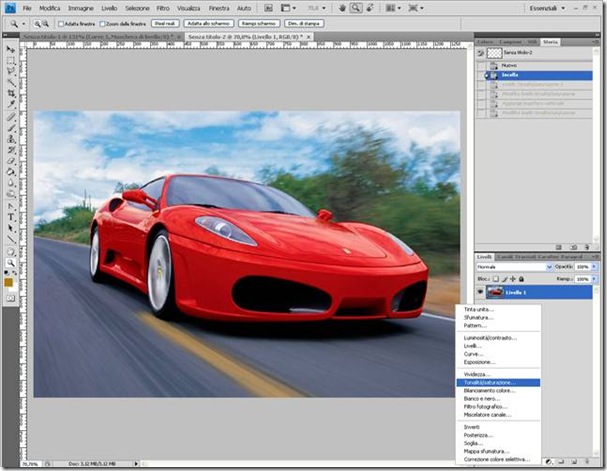Choose Tonalità/saturazione from the adjustment menu
The width and height of the screenshot is (607, 471).
[498, 382]
